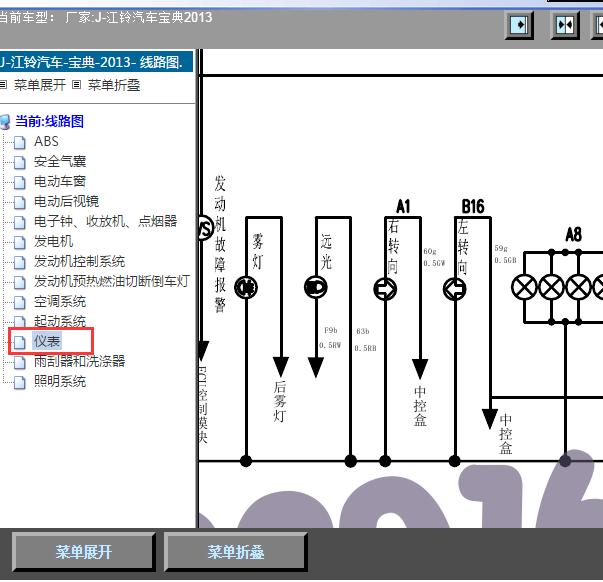Click the bottom 菜单展开 button
The width and height of the screenshot is (603, 582).
(x=84, y=552)
